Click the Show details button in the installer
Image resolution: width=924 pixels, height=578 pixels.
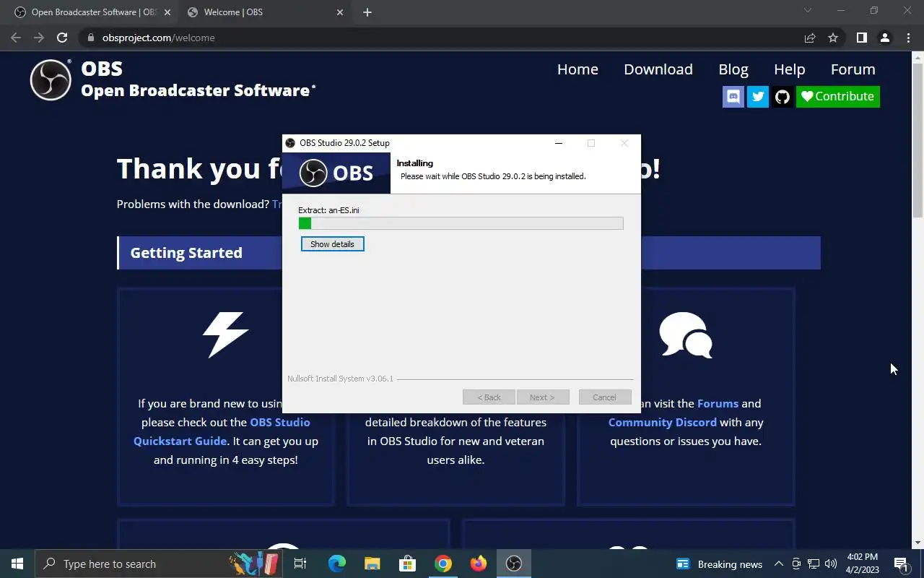click(x=332, y=244)
